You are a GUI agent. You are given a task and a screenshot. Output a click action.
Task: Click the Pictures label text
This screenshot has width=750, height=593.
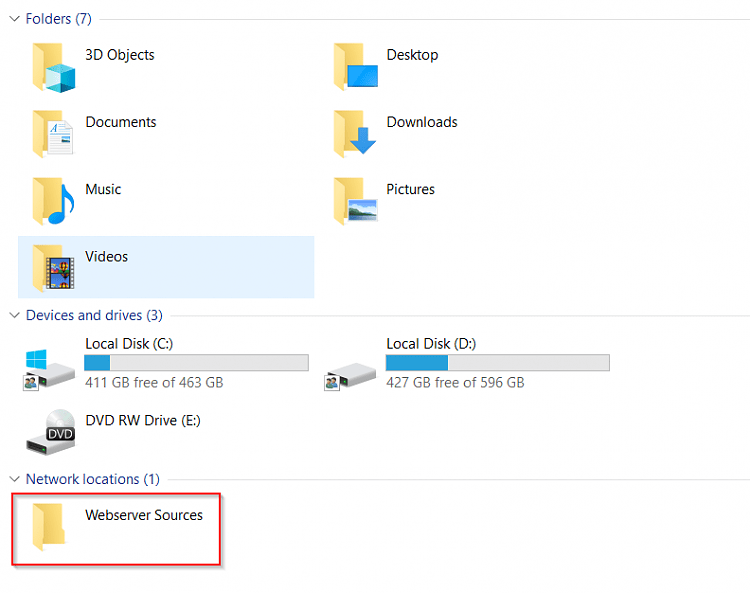click(x=410, y=189)
